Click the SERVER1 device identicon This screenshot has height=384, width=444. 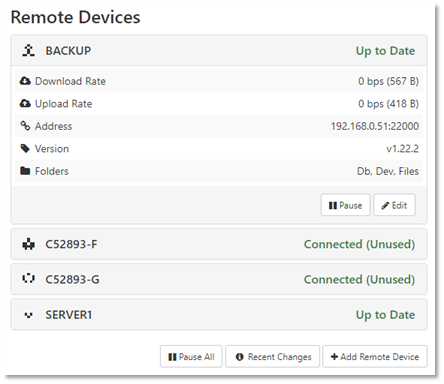[x=28, y=315]
